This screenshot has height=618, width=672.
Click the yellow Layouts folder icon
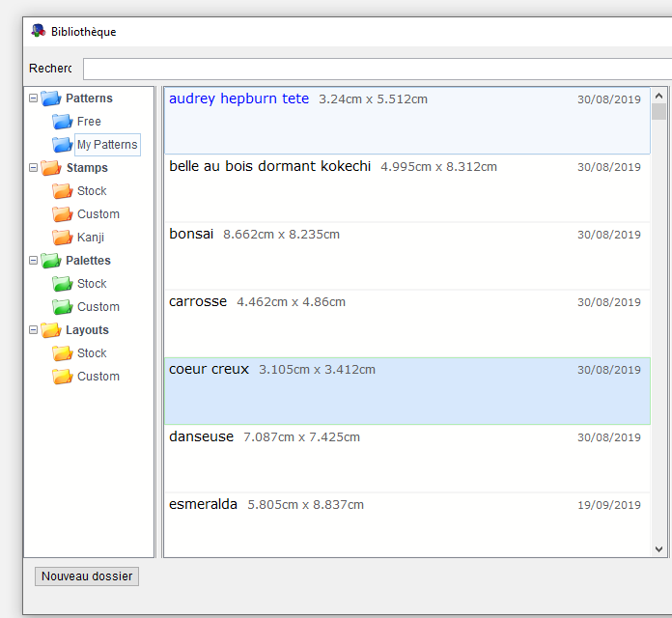51,330
